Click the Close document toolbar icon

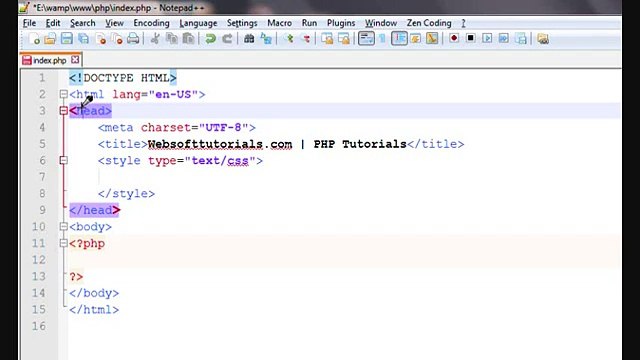click(x=100, y=39)
